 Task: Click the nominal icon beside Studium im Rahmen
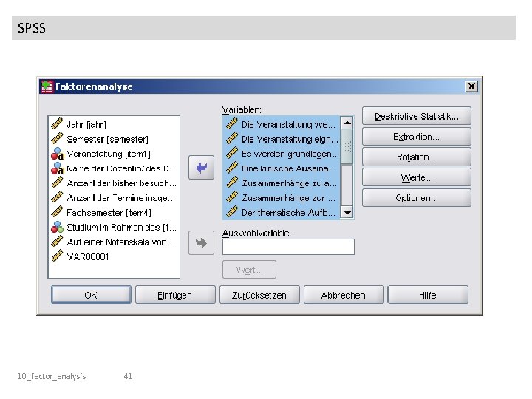pyautogui.click(x=57, y=227)
